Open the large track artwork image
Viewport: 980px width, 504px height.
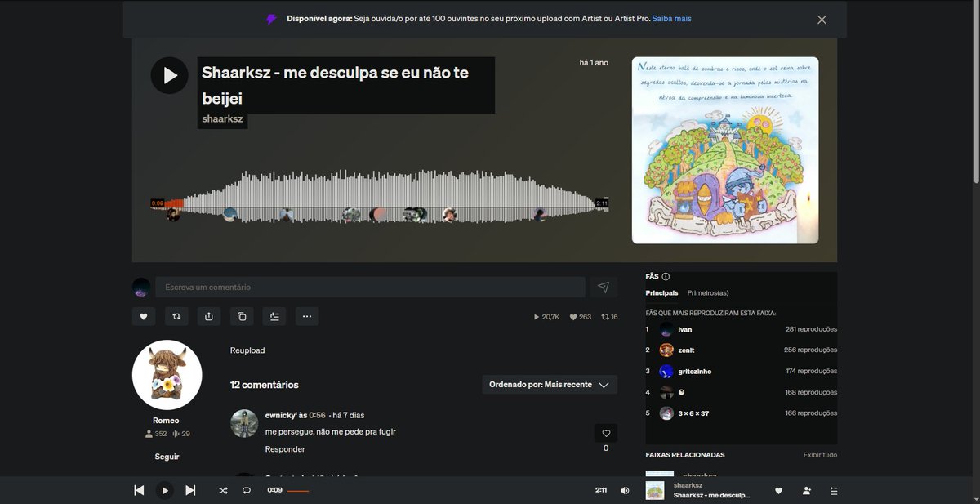[725, 150]
